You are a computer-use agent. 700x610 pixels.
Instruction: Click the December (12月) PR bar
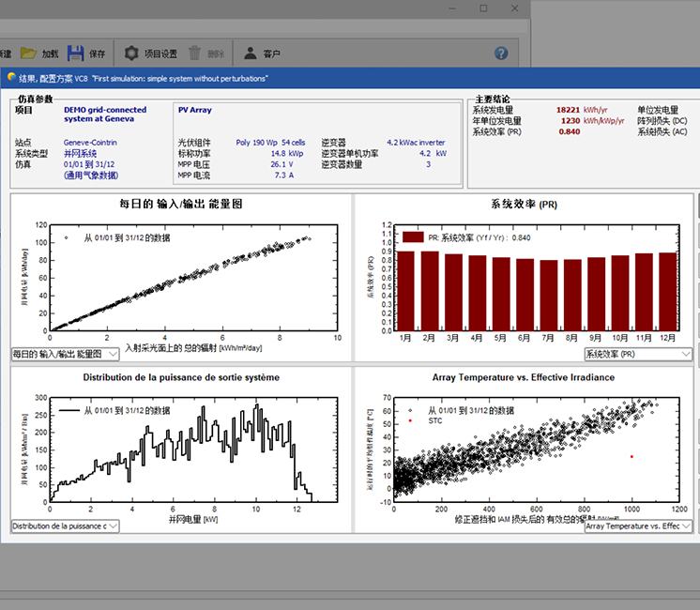coord(668,292)
